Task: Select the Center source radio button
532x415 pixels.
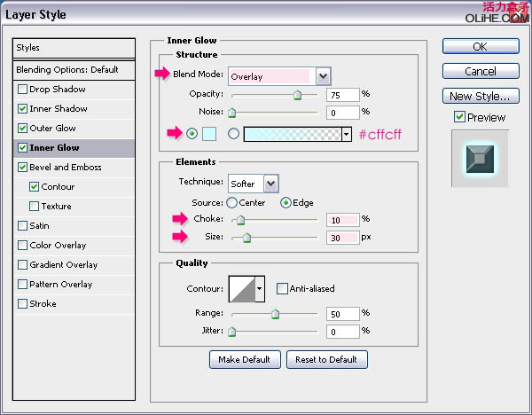Action: point(232,203)
